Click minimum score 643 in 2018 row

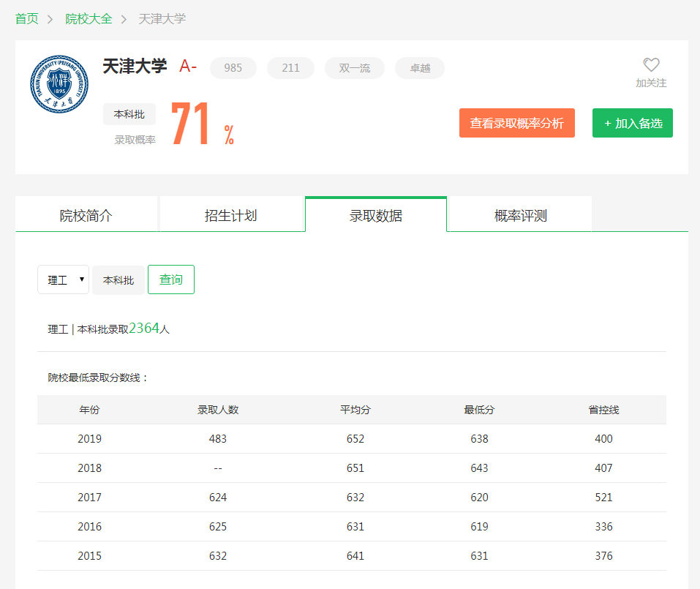point(479,468)
